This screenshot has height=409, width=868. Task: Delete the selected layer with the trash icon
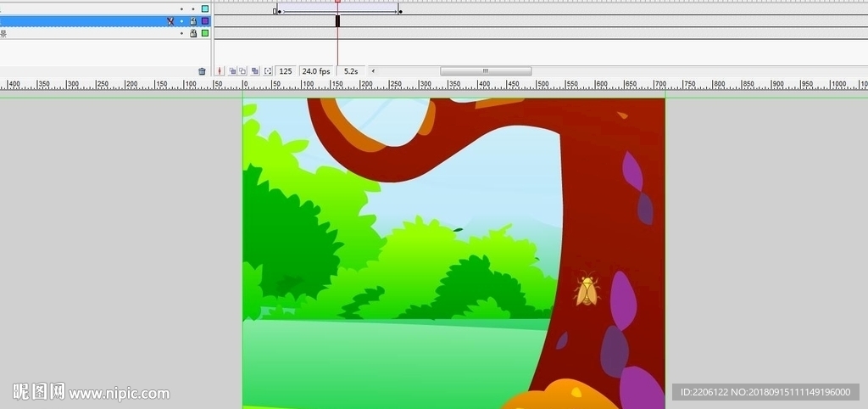tap(202, 71)
